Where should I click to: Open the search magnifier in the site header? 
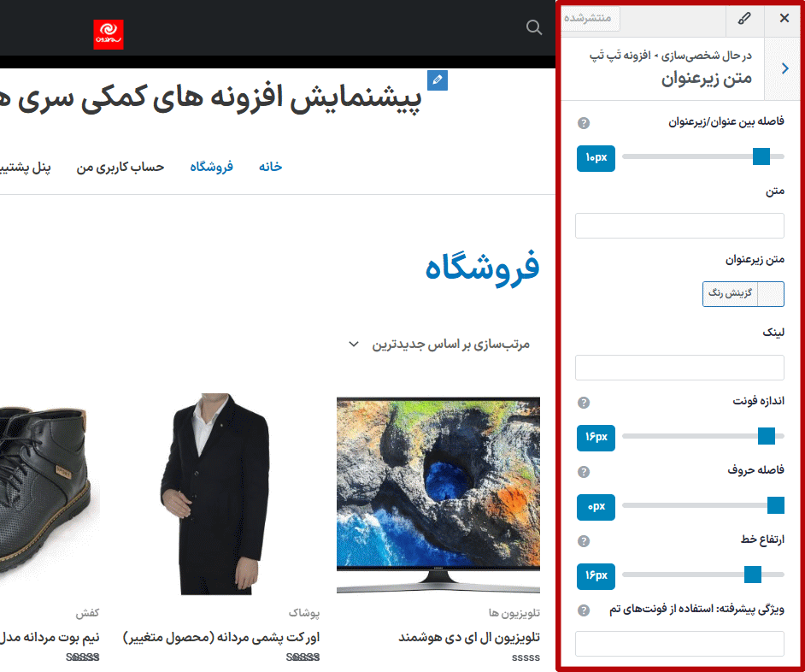533,27
